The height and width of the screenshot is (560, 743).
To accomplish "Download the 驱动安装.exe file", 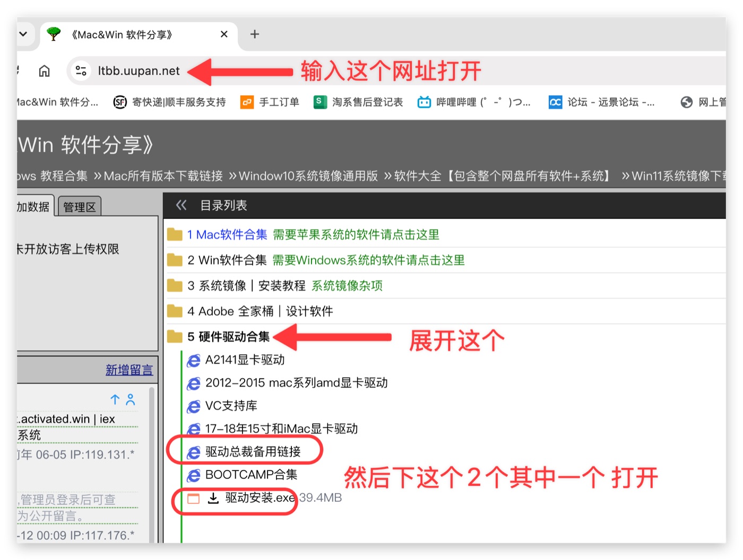I will point(260,497).
